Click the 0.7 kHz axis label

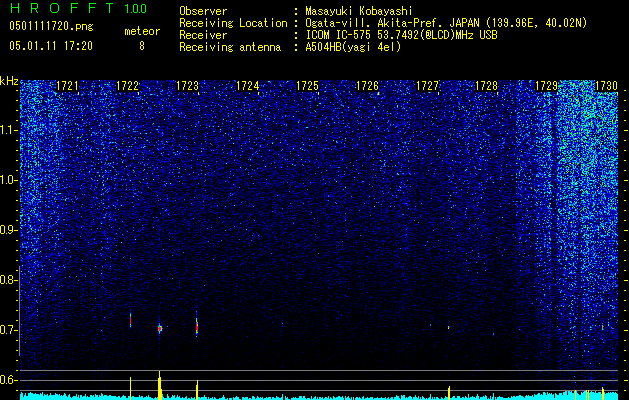8,330
